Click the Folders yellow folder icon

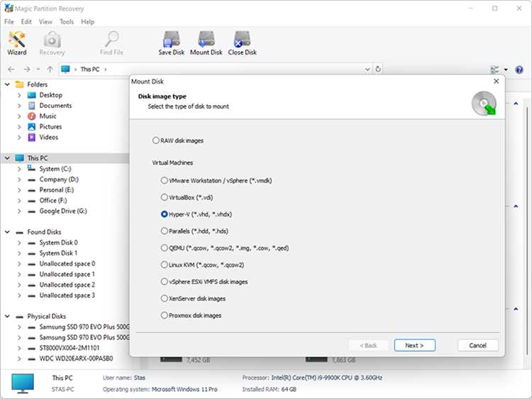pos(20,84)
